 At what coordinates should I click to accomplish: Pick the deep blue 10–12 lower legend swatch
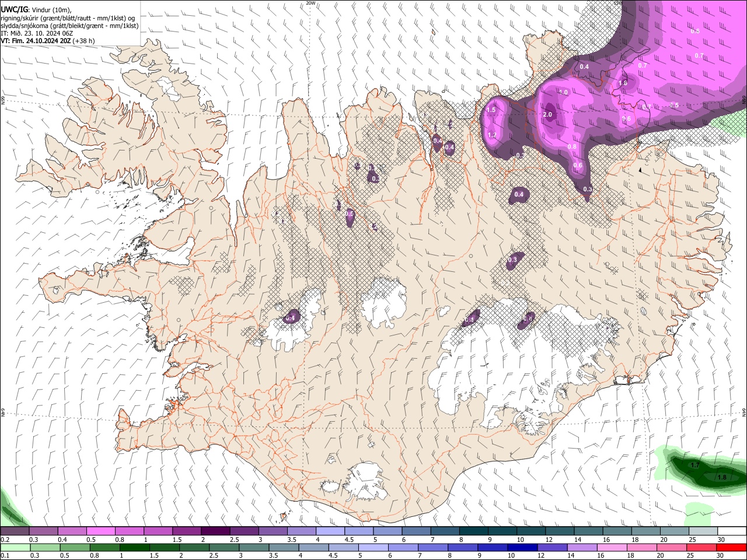[x=522, y=547]
